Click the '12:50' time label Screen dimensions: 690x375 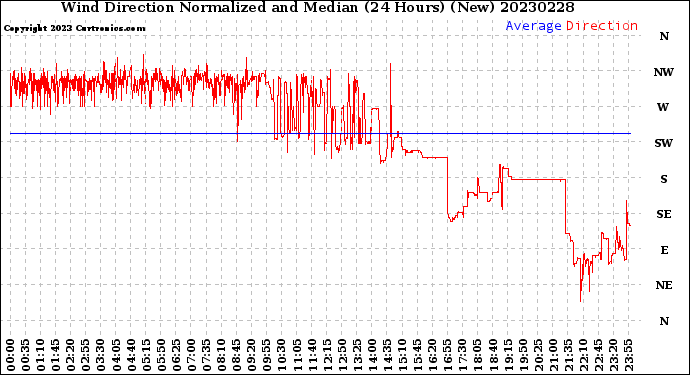342,355
